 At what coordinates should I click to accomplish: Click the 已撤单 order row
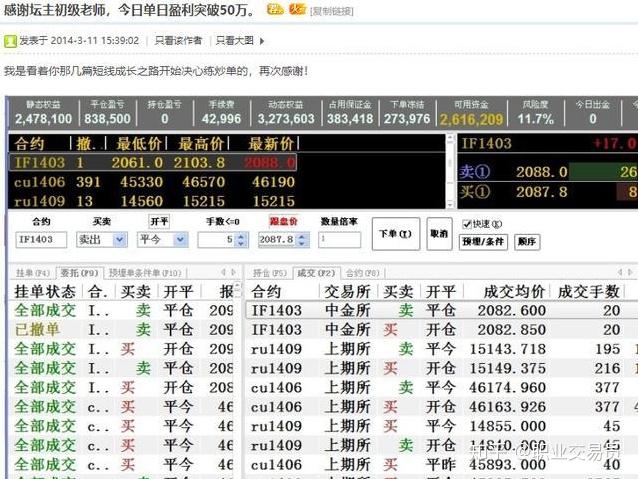tap(121, 330)
